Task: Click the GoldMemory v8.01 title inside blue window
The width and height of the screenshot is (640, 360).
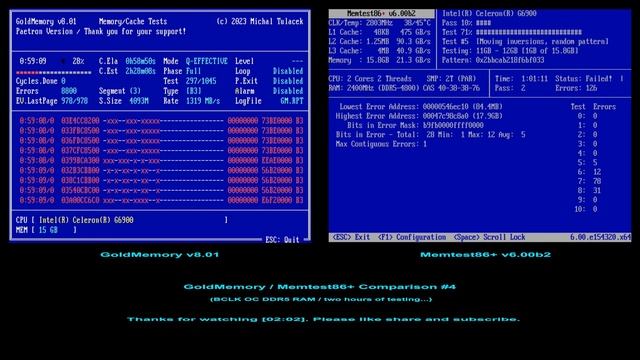Action: click(x=46, y=21)
